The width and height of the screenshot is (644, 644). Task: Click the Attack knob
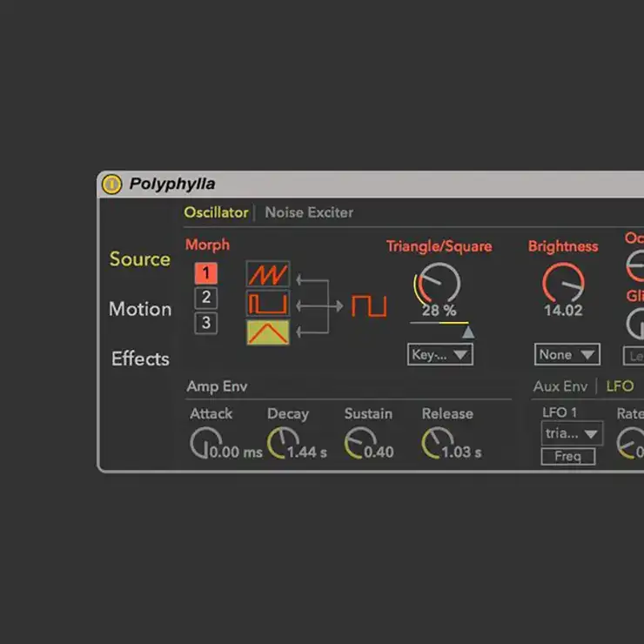[205, 443]
